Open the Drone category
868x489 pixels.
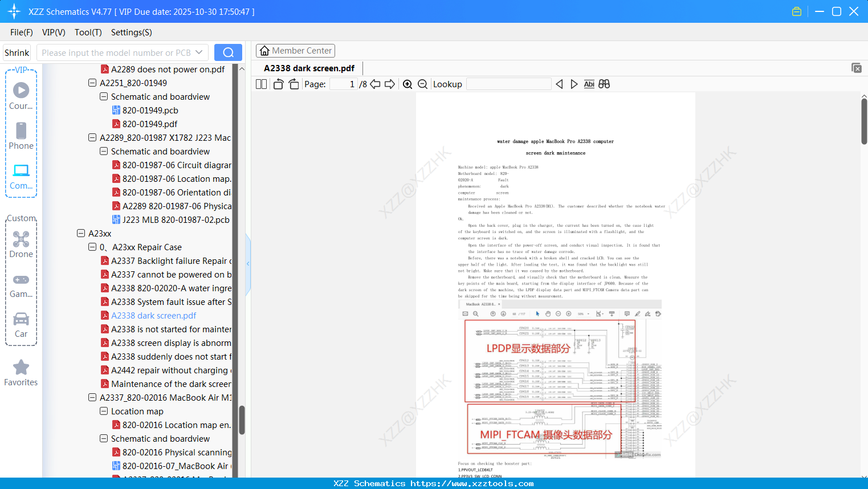point(21,244)
